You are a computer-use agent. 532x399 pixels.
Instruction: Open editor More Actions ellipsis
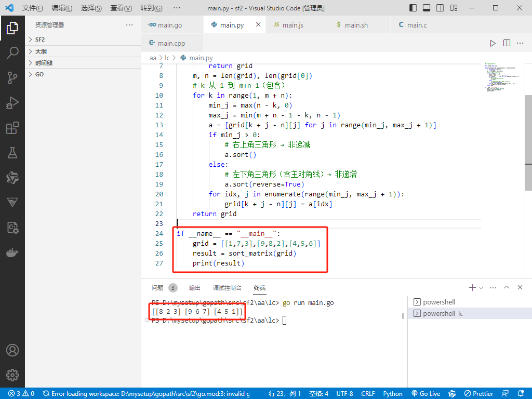(520, 43)
